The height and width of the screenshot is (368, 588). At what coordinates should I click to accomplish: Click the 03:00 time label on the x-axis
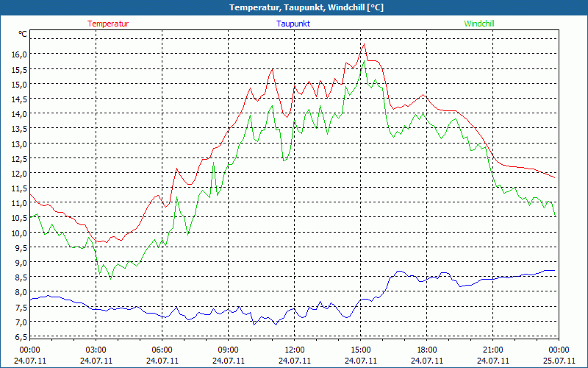pos(96,350)
